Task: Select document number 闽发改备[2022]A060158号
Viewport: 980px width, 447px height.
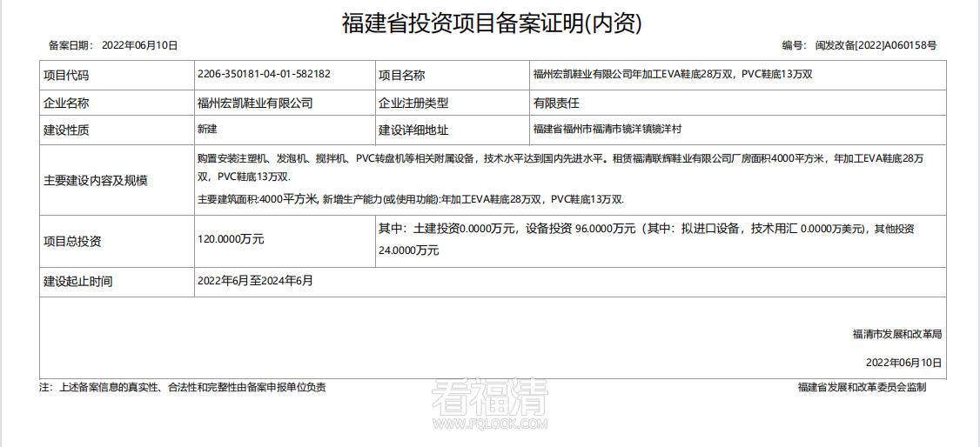Action: 876,45
